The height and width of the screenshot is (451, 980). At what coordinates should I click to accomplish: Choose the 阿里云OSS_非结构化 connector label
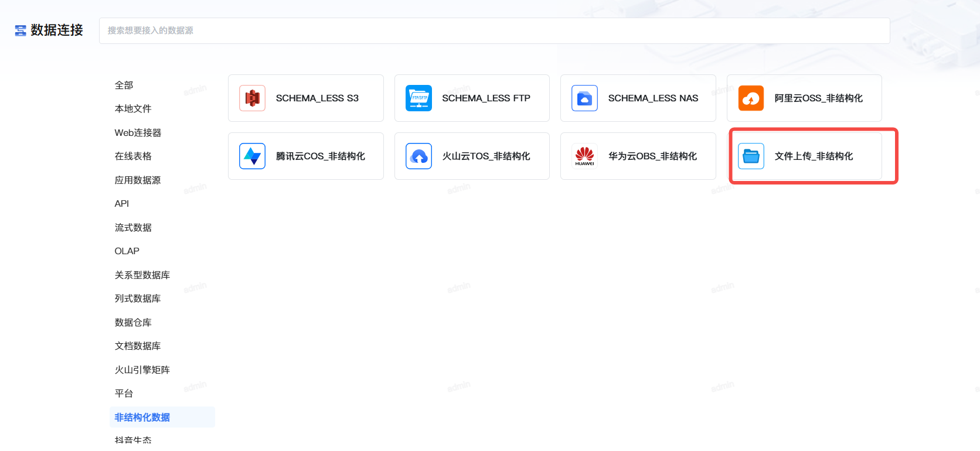point(818,98)
